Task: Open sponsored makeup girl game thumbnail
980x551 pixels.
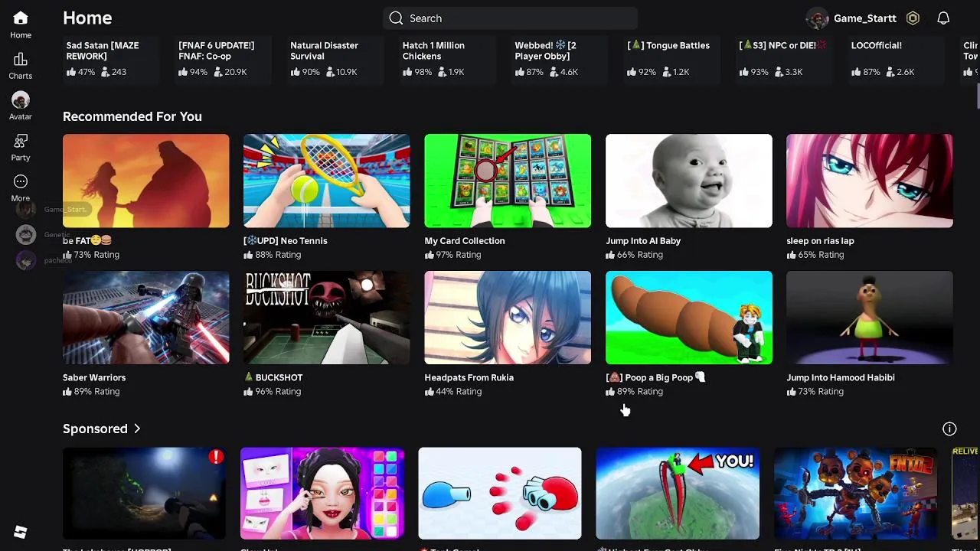Action: (322, 494)
